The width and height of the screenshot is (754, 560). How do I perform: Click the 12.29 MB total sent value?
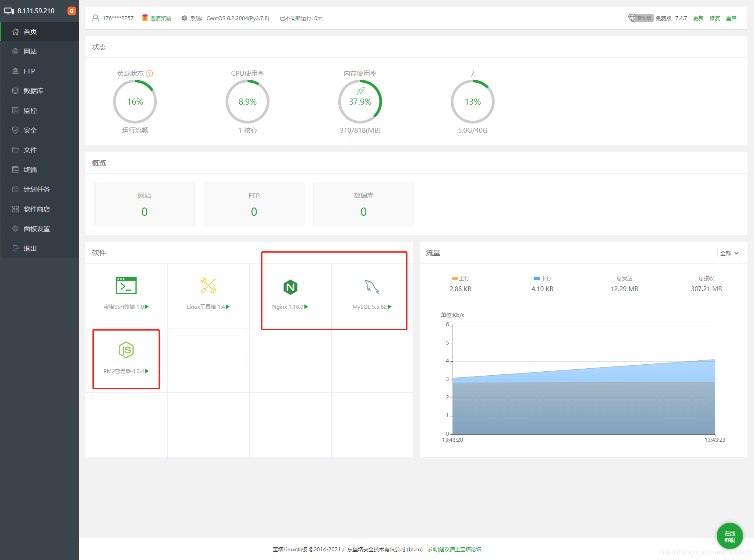624,289
